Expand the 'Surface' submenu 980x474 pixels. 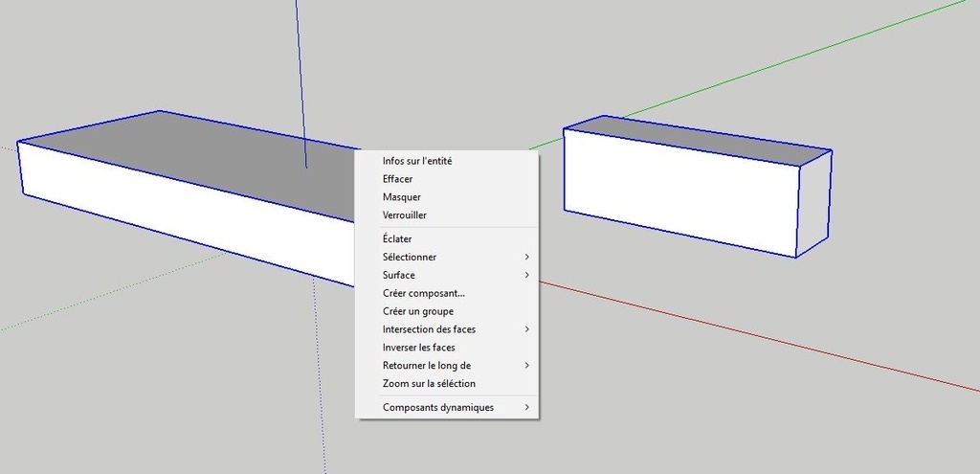pos(399,275)
